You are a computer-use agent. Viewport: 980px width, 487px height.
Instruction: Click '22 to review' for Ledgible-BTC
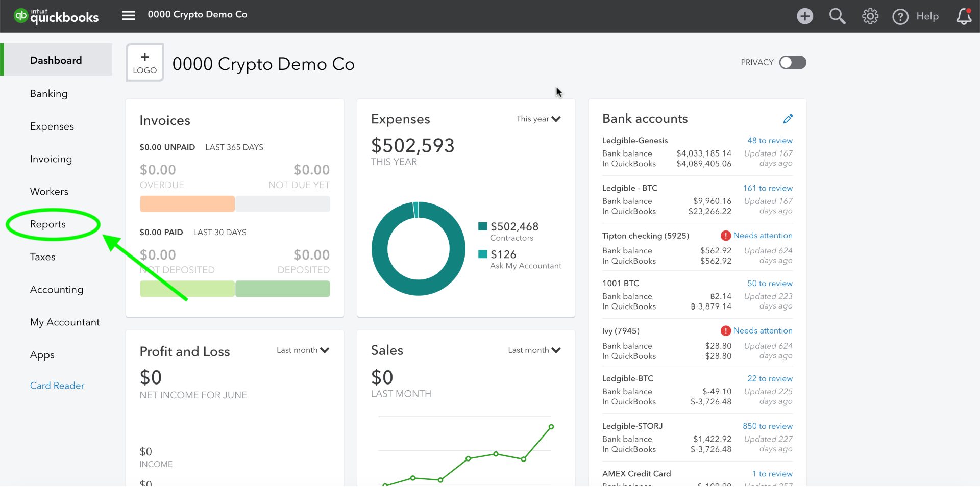click(x=770, y=379)
